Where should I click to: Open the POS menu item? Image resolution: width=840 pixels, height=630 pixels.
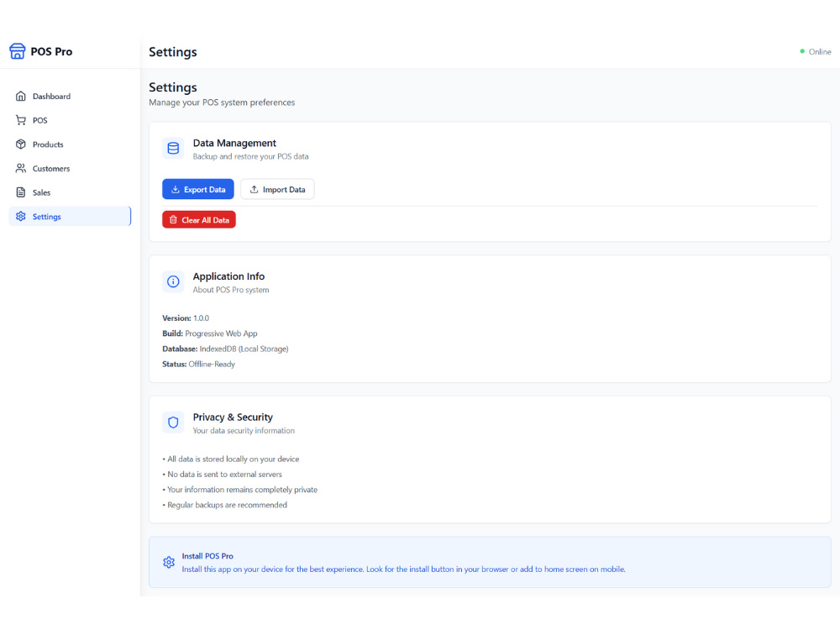pyautogui.click(x=70, y=120)
